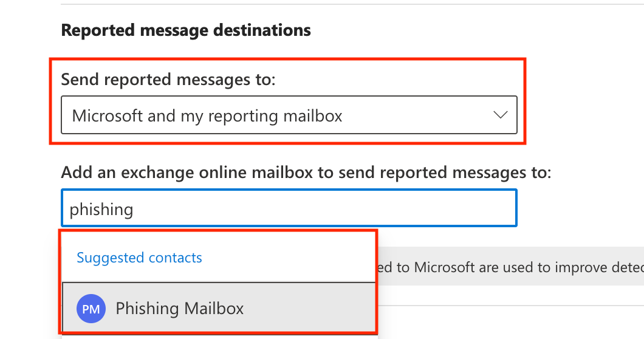The height and width of the screenshot is (339, 644).
Task: Click the gray info banner about Microsoft
Action: [510, 267]
